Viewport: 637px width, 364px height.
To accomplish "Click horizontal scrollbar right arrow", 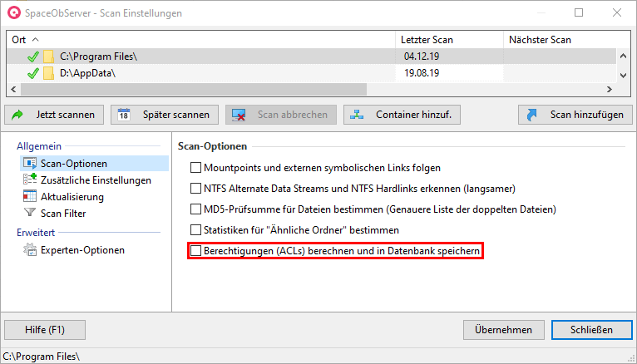I will [x=610, y=89].
